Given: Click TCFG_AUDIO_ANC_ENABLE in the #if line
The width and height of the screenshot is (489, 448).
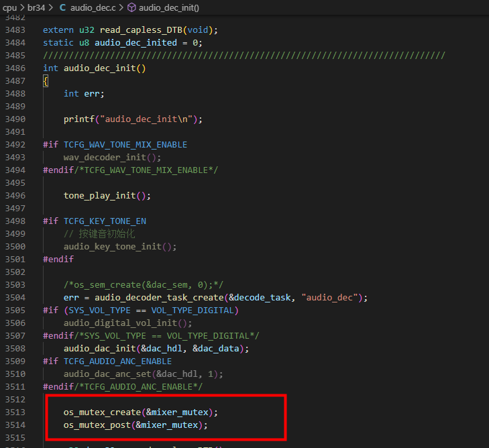Looking at the screenshot, I should tap(117, 361).
